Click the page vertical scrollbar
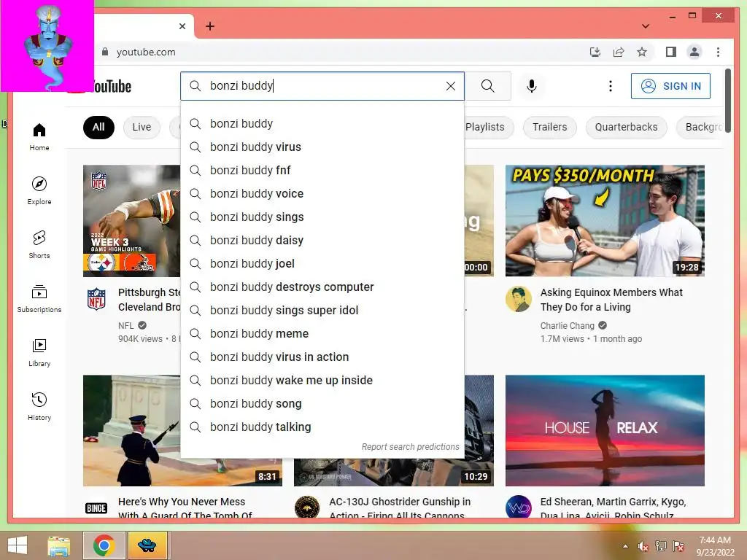The image size is (747, 560). [x=728, y=101]
